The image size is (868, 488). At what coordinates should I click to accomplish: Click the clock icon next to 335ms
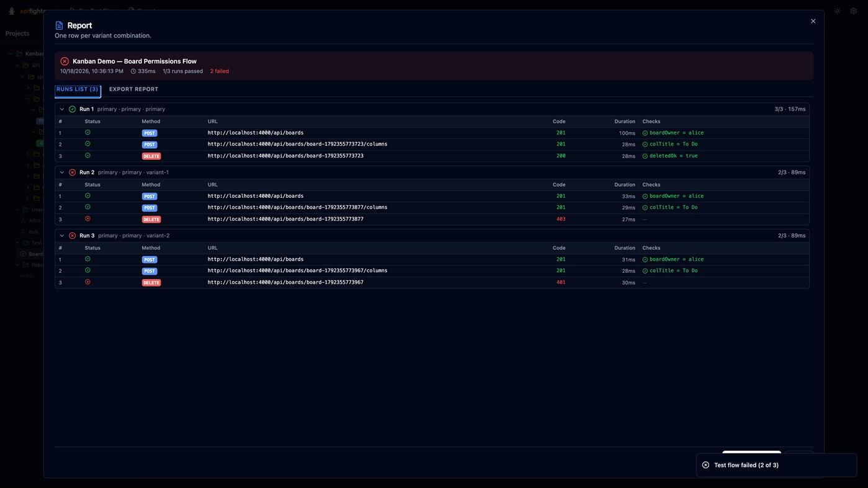133,71
